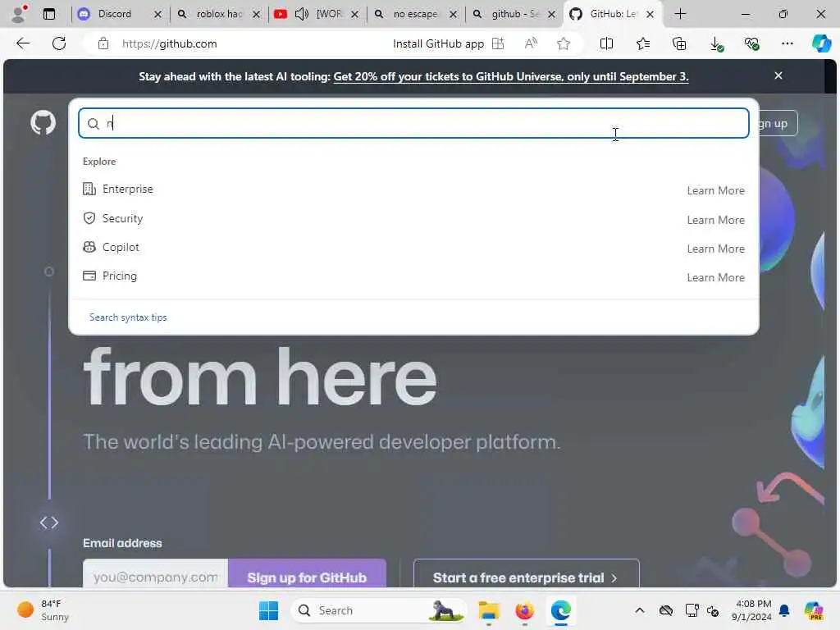Image resolution: width=840 pixels, height=630 pixels.
Task: Open the GitHub Universe 20% off tickets link
Action: 510,76
